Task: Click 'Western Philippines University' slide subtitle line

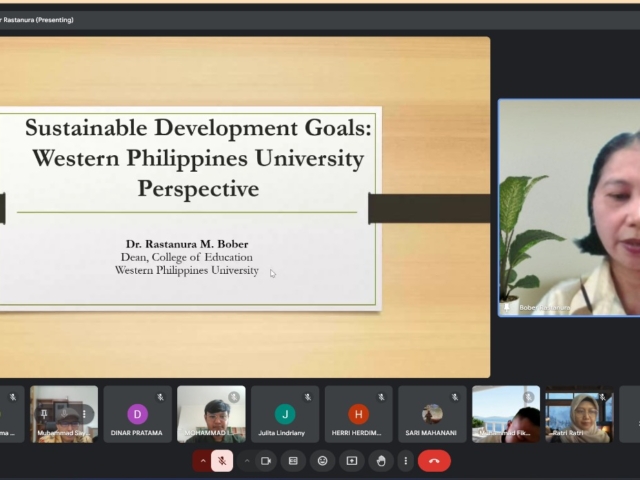Action: (187, 270)
